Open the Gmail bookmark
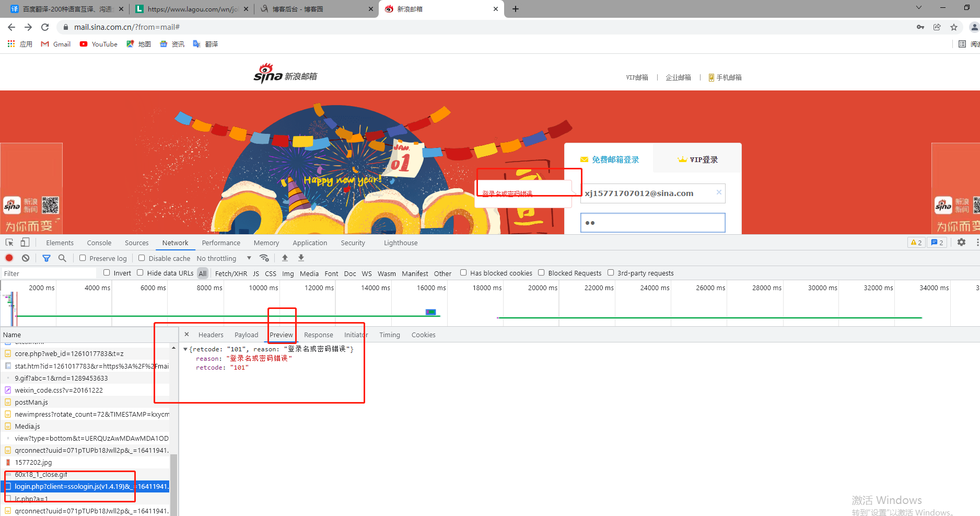980x516 pixels. [56, 44]
